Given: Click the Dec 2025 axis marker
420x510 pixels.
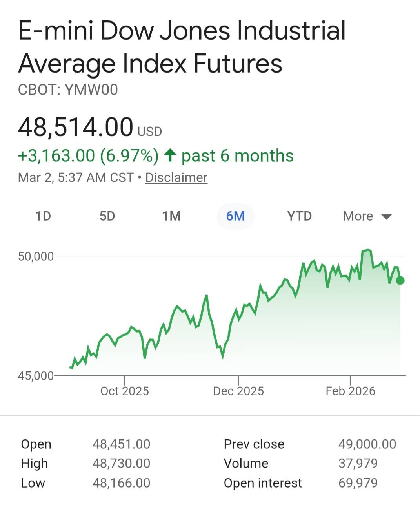Looking at the screenshot, I should pos(238,391).
